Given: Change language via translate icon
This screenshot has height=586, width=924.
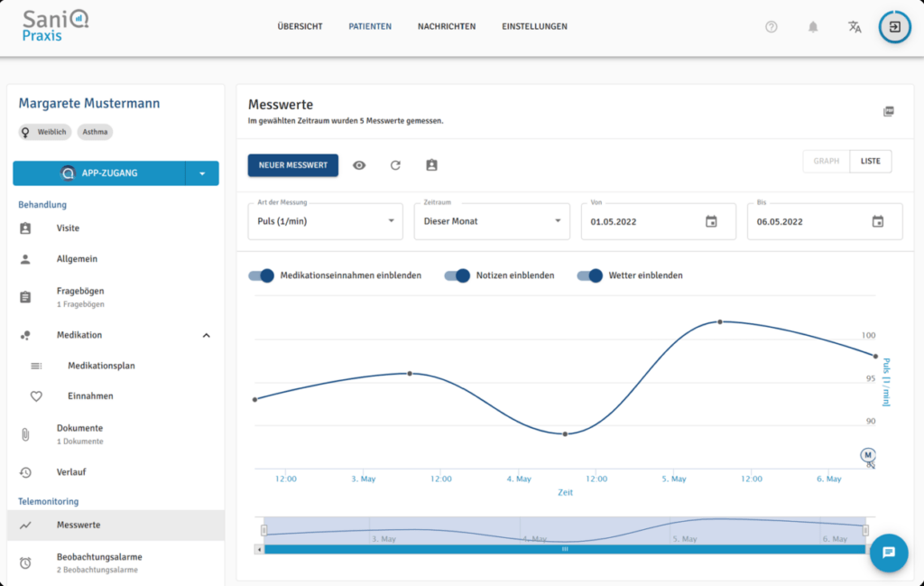Looking at the screenshot, I should point(855,26).
